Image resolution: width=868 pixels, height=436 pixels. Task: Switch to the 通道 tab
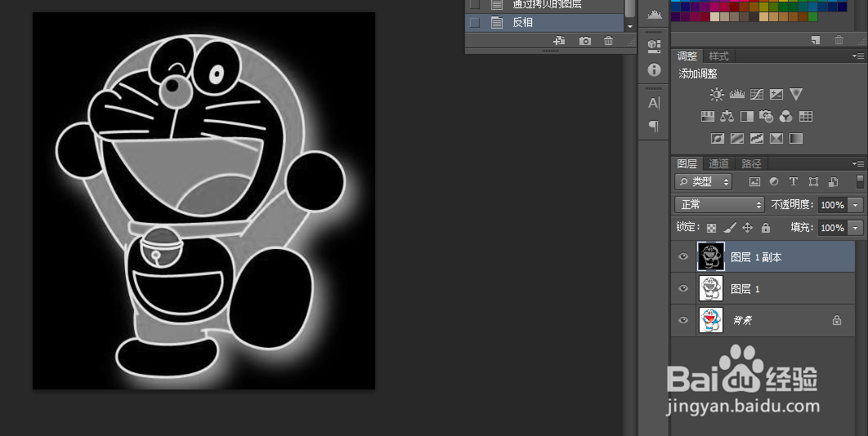pos(718,164)
